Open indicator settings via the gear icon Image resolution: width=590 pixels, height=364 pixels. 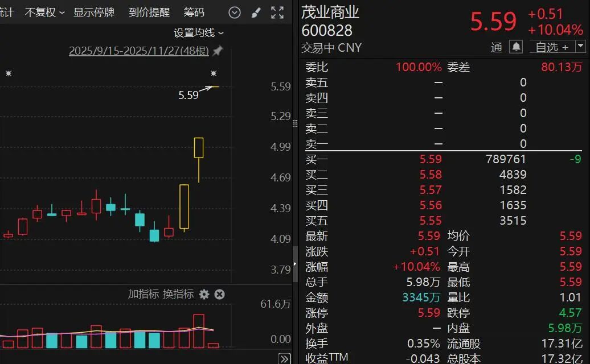pyautogui.click(x=204, y=295)
